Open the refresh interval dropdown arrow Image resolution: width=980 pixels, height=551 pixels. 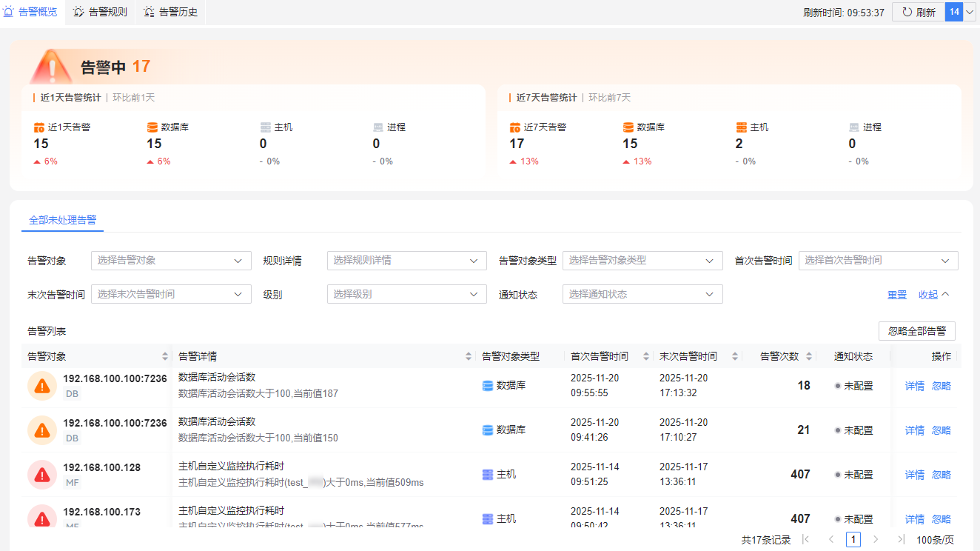970,12
